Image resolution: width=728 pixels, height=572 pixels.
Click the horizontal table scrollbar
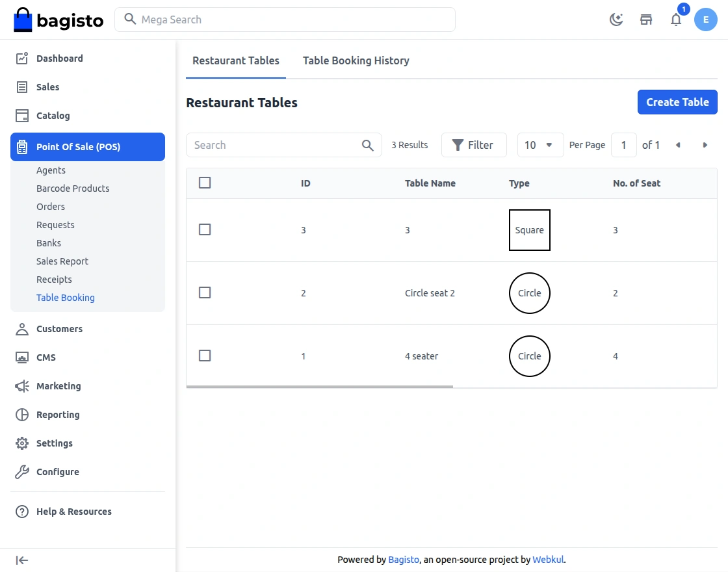(319, 386)
